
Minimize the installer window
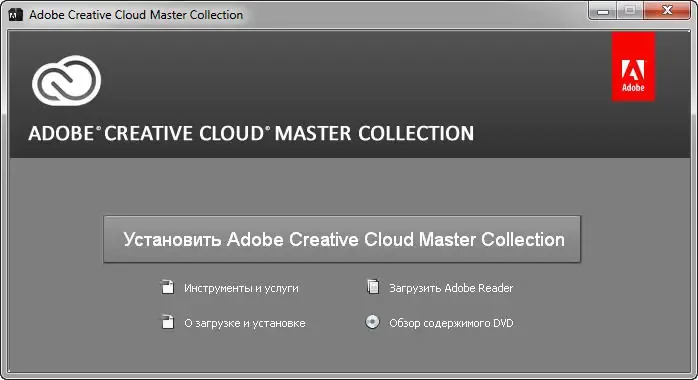[603, 10]
